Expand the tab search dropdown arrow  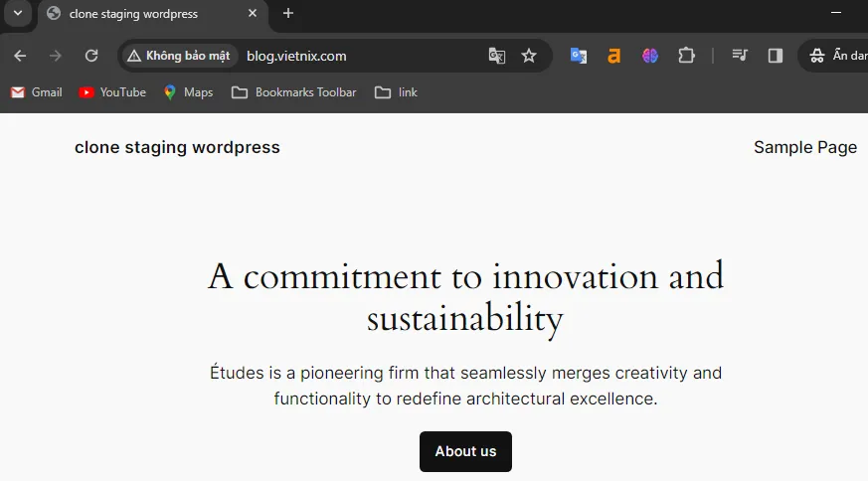[x=17, y=13]
